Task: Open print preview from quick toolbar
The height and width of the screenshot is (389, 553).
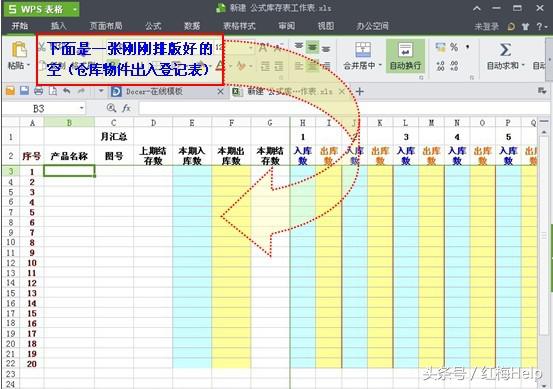Action: coord(53,91)
